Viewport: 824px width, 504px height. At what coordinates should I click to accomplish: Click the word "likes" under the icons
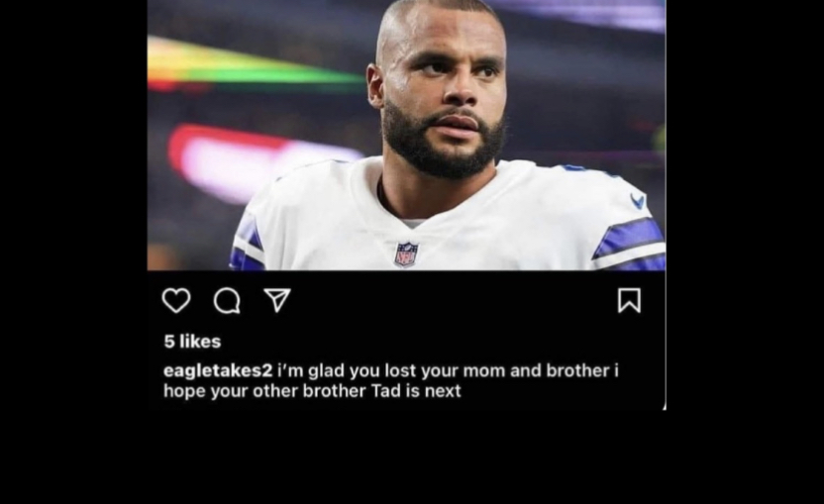[200, 342]
